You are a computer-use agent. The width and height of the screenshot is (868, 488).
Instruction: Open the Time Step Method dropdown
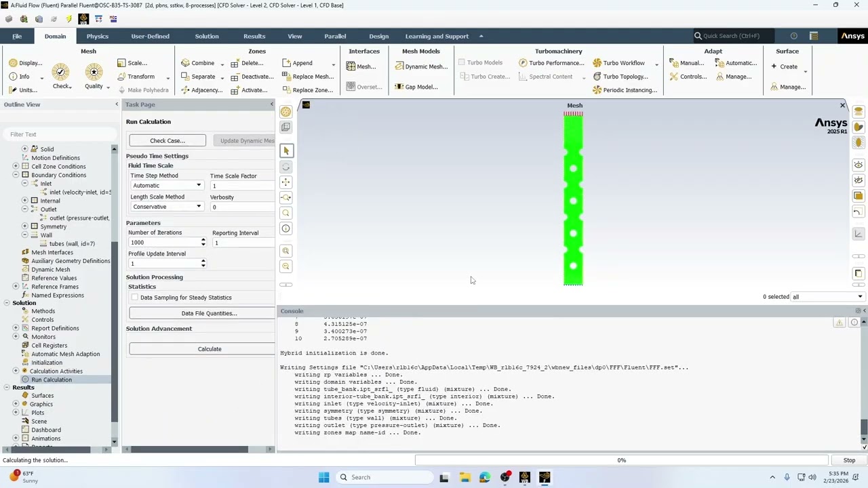[167, 186]
